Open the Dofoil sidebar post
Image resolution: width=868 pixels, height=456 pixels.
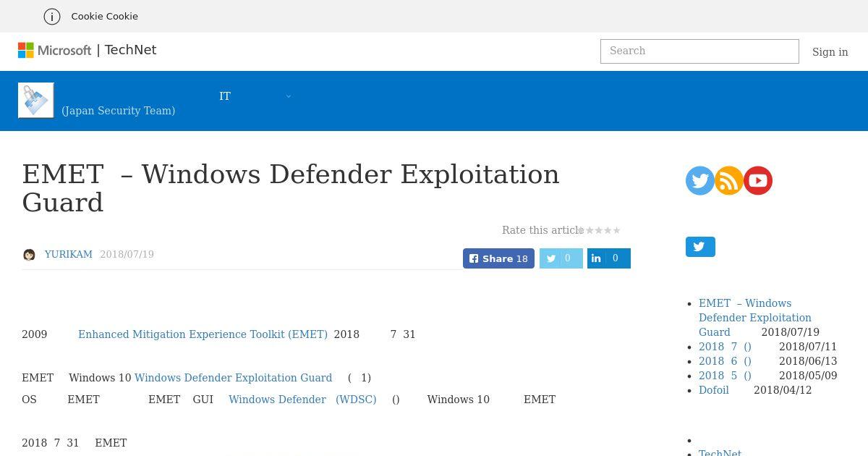click(714, 390)
